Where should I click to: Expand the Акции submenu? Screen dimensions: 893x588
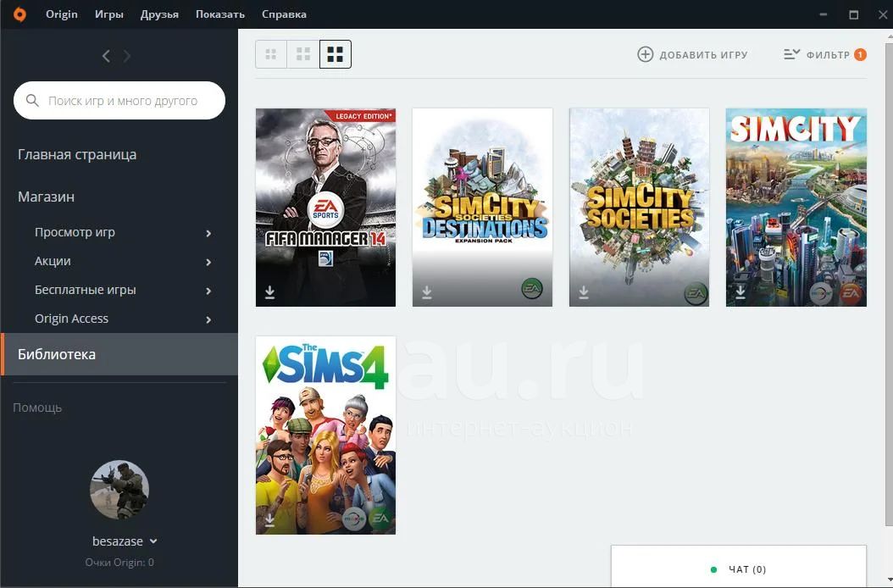(x=208, y=262)
